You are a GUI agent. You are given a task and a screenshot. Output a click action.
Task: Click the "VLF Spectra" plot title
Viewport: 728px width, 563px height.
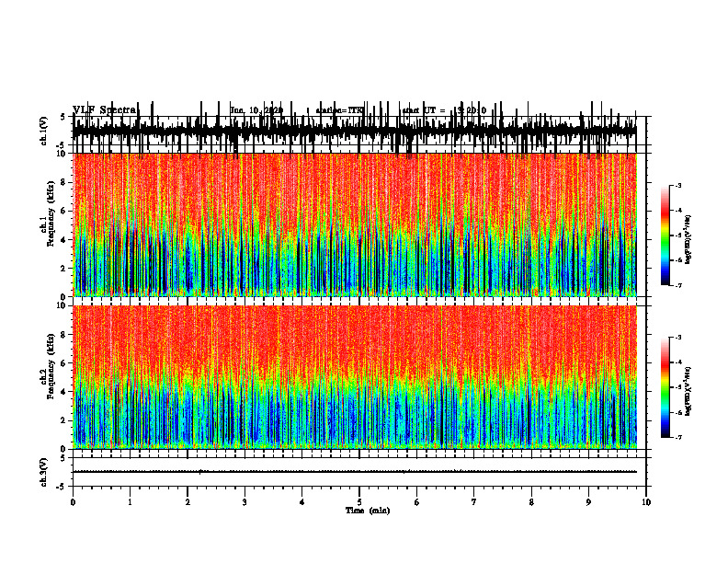point(105,110)
